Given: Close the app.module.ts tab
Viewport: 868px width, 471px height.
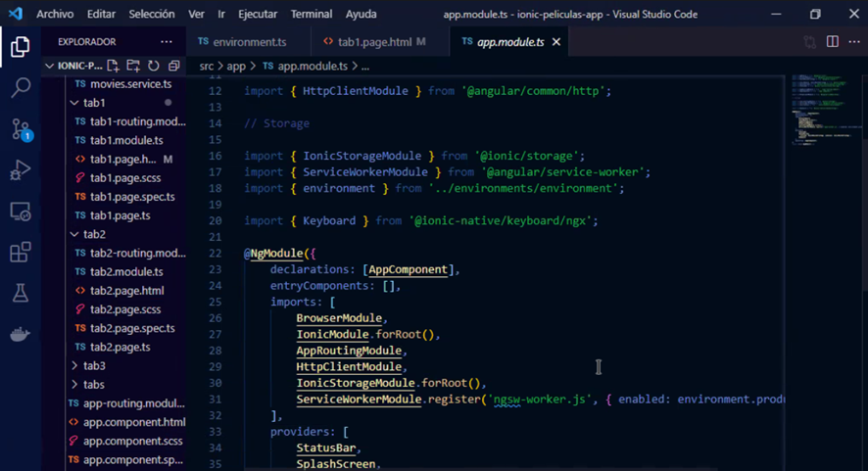Looking at the screenshot, I should coord(556,42).
